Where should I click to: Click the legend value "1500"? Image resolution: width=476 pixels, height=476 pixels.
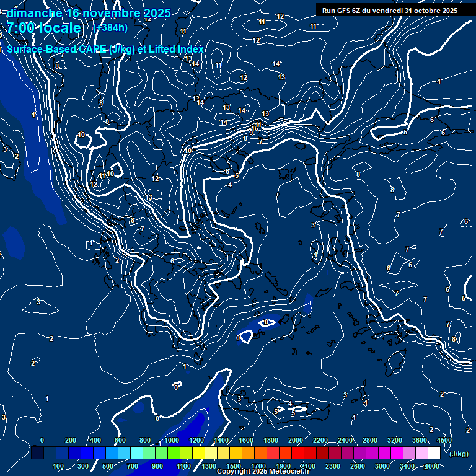[234, 466]
